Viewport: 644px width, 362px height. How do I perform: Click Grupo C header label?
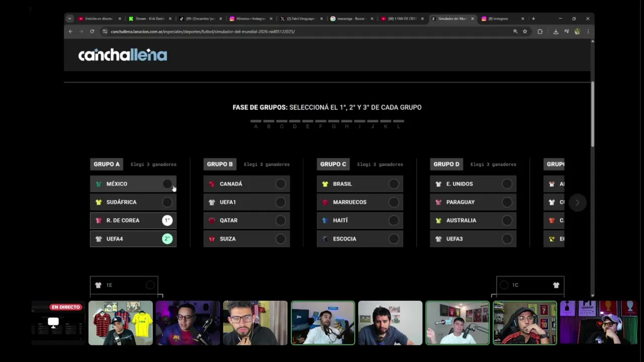333,164
